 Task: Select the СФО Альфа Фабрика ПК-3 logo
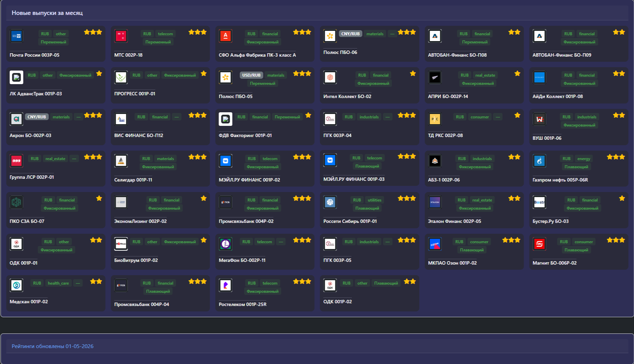(x=225, y=36)
